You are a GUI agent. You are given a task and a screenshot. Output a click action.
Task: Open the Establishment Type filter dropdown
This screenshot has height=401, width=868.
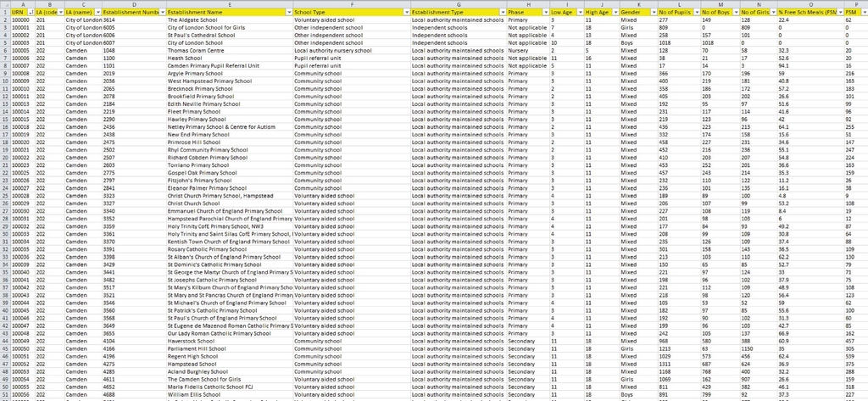click(503, 12)
